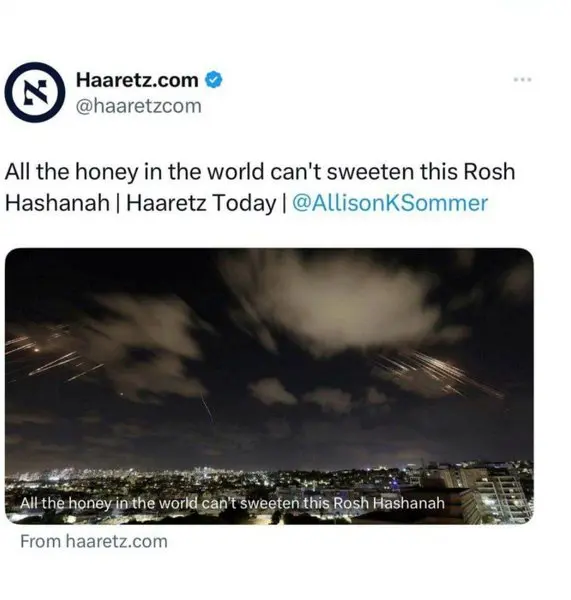Click the caption overlay on the preview card
Viewport: 571px width, 600px height.
(232, 503)
